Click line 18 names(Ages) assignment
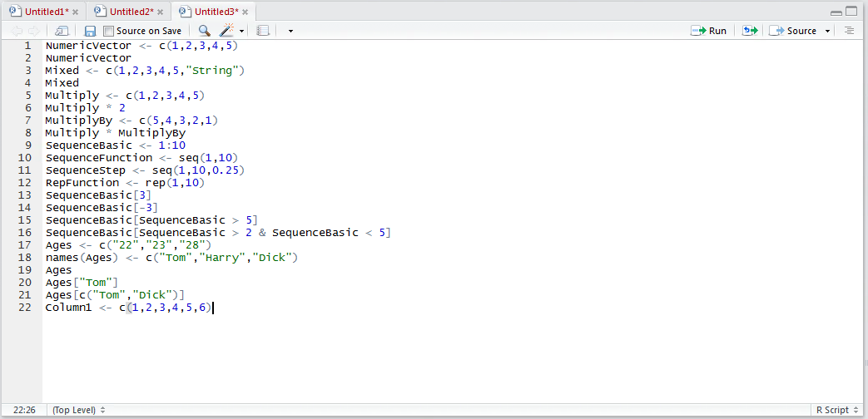This screenshot has height=419, width=868. pos(171,258)
